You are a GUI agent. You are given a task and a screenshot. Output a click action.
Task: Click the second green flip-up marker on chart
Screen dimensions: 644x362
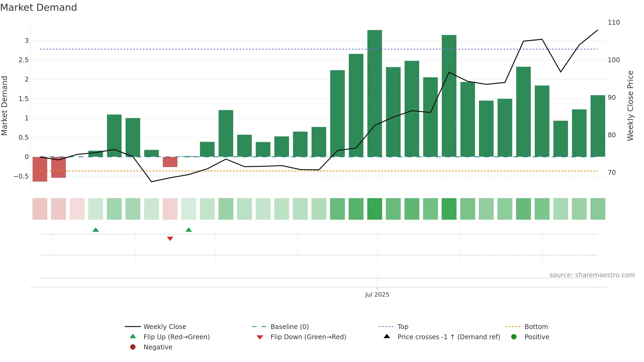click(189, 230)
